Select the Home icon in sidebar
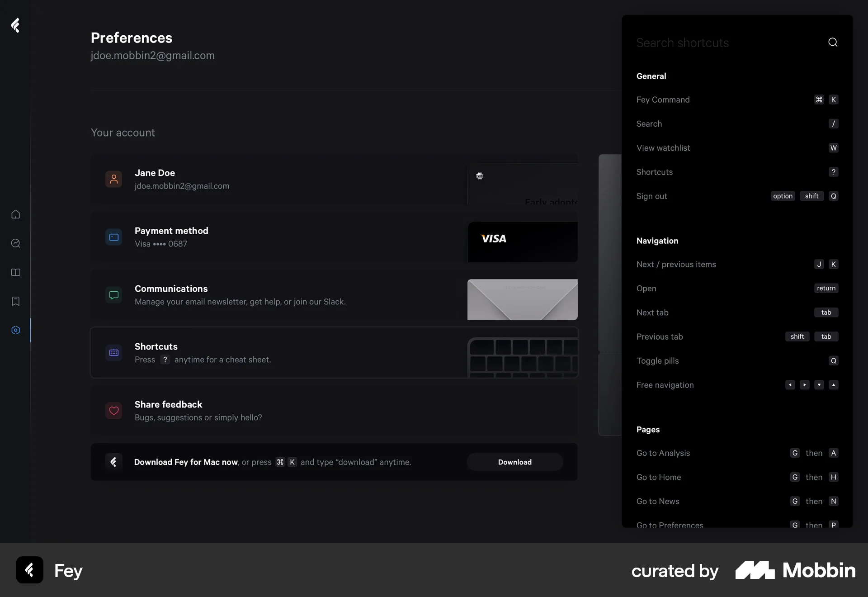Viewport: 868px width, 597px height. [15, 214]
